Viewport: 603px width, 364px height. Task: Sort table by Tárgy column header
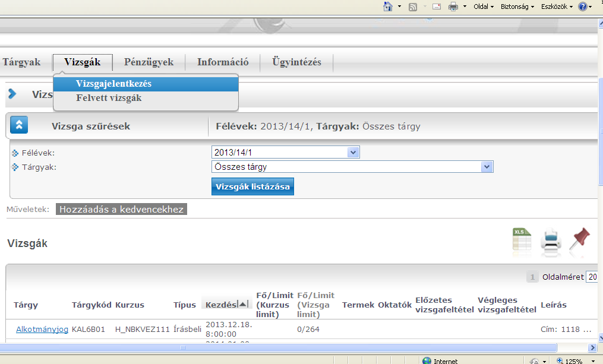(26, 305)
